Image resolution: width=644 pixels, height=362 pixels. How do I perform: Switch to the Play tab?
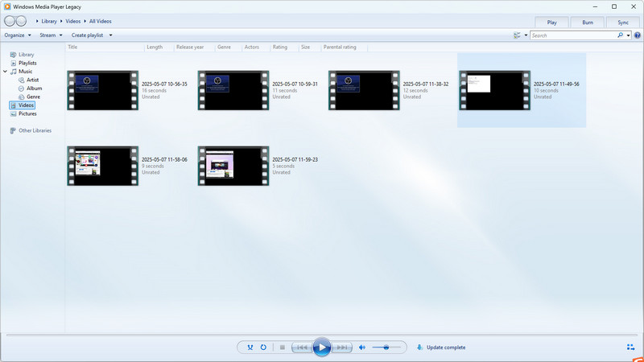point(551,23)
